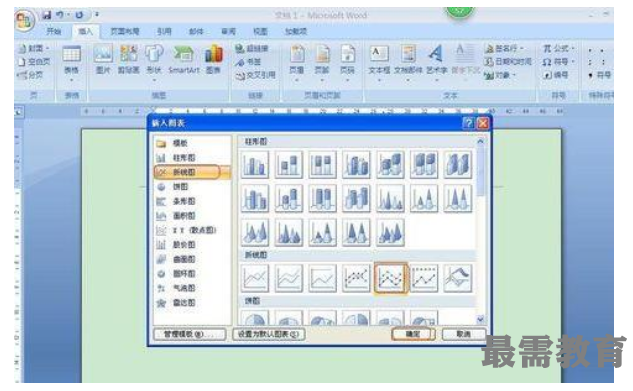
Task: Click manage templates (管理模板) button
Action: tap(190, 334)
